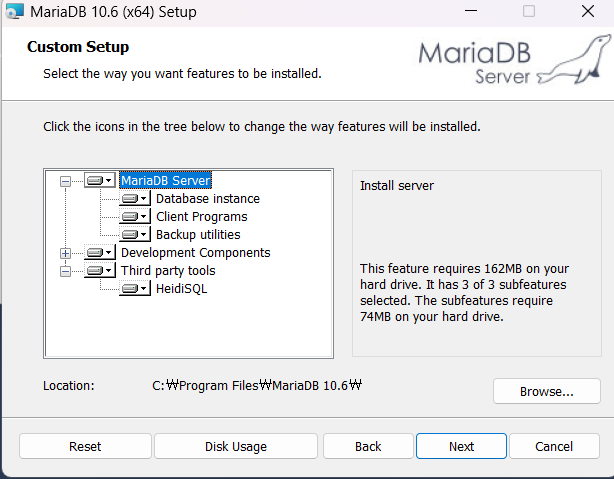The height and width of the screenshot is (479, 614).
Task: Open Disk Usage dialog
Action: click(236, 446)
